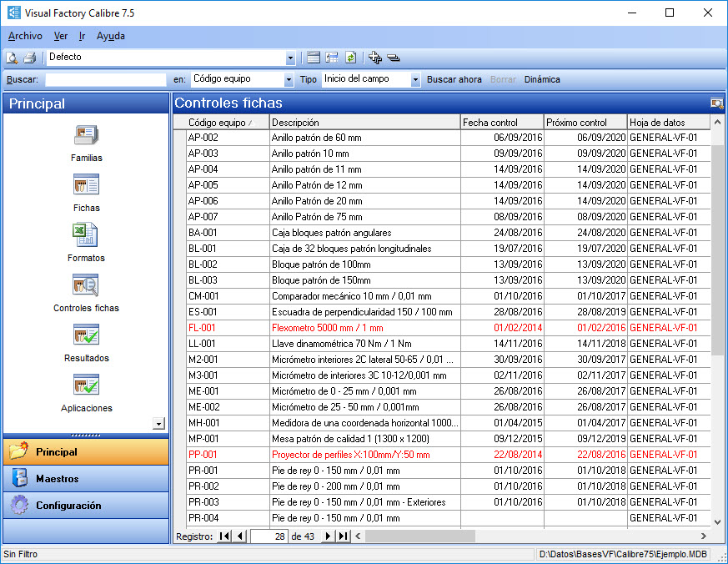Click the printer toolbar icon
Image resolution: width=728 pixels, height=564 pixels.
(30, 58)
